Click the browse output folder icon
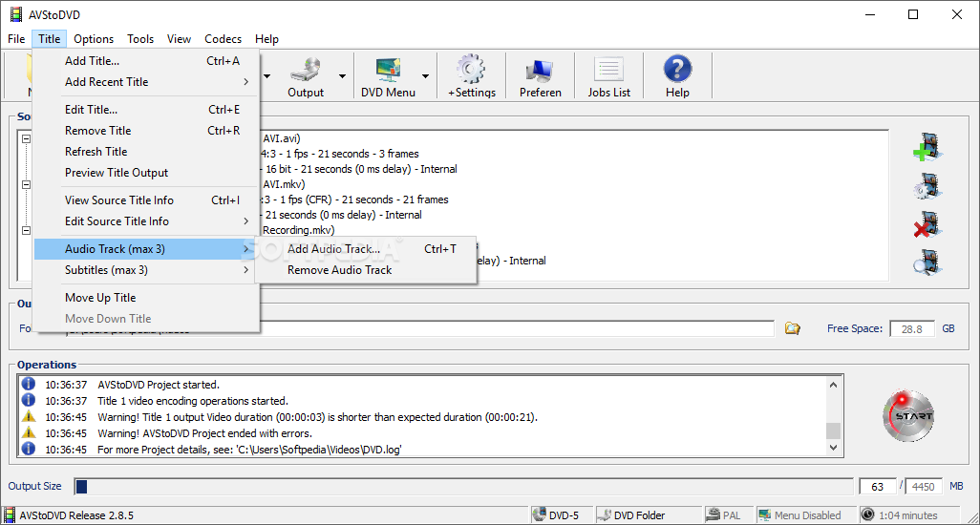 [793, 328]
